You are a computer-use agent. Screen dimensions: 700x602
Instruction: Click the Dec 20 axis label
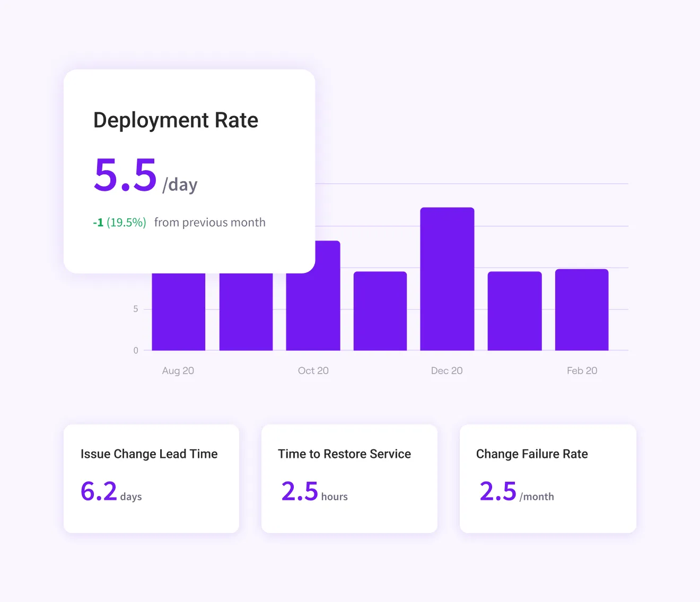pyautogui.click(x=447, y=370)
